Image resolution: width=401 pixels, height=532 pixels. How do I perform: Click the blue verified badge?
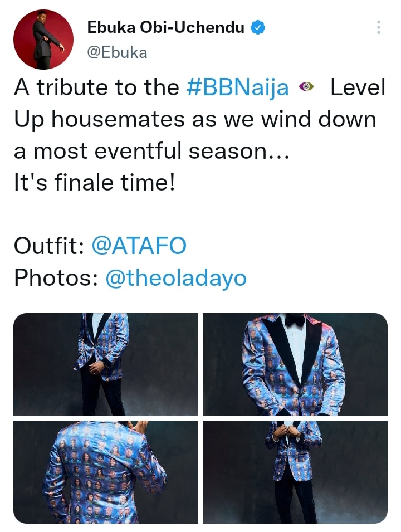[258, 26]
